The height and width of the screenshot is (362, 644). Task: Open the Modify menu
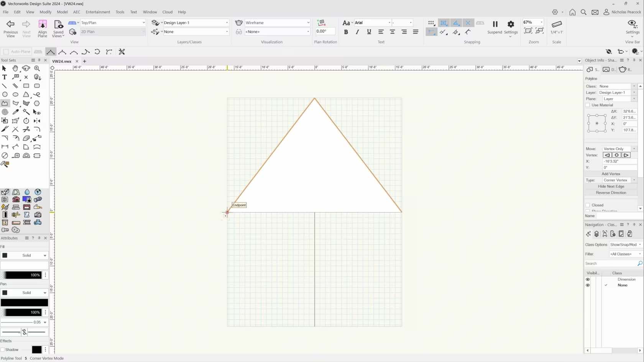click(x=45, y=12)
